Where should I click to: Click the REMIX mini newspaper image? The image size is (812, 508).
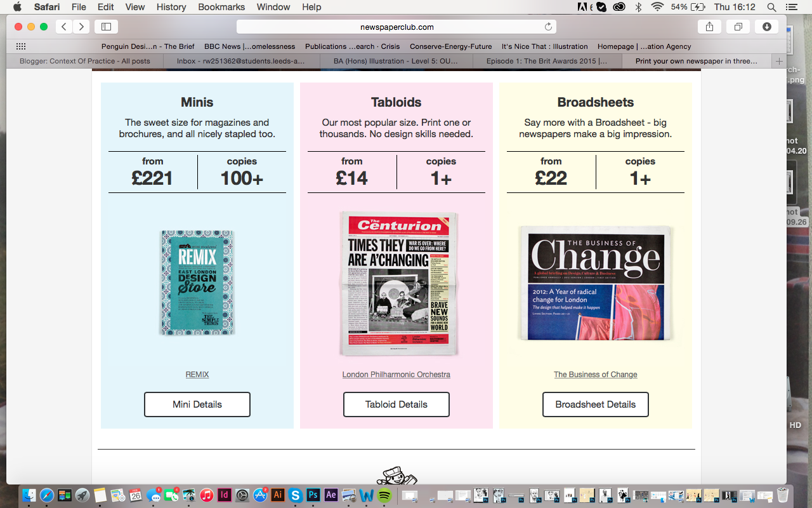(197, 283)
